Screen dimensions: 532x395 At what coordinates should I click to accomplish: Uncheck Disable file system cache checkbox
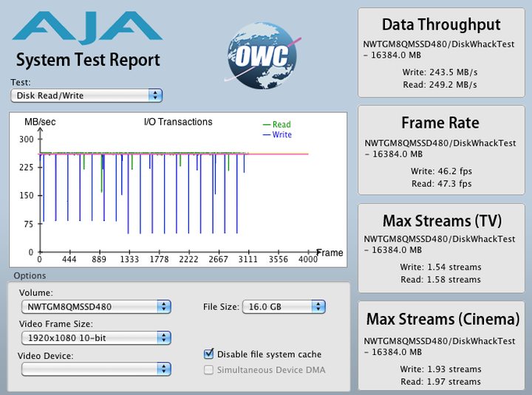tap(209, 354)
